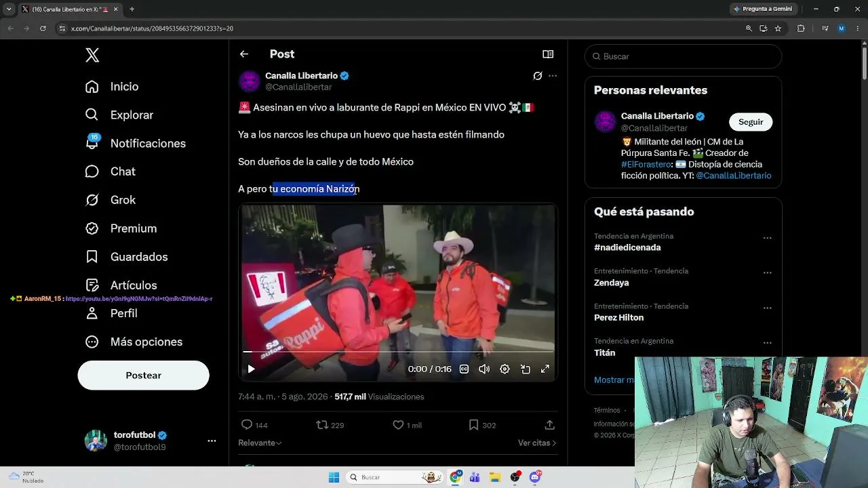Open the #ElForastero hashtag link
Viewport: 868px width, 488px height.
[x=644, y=165]
